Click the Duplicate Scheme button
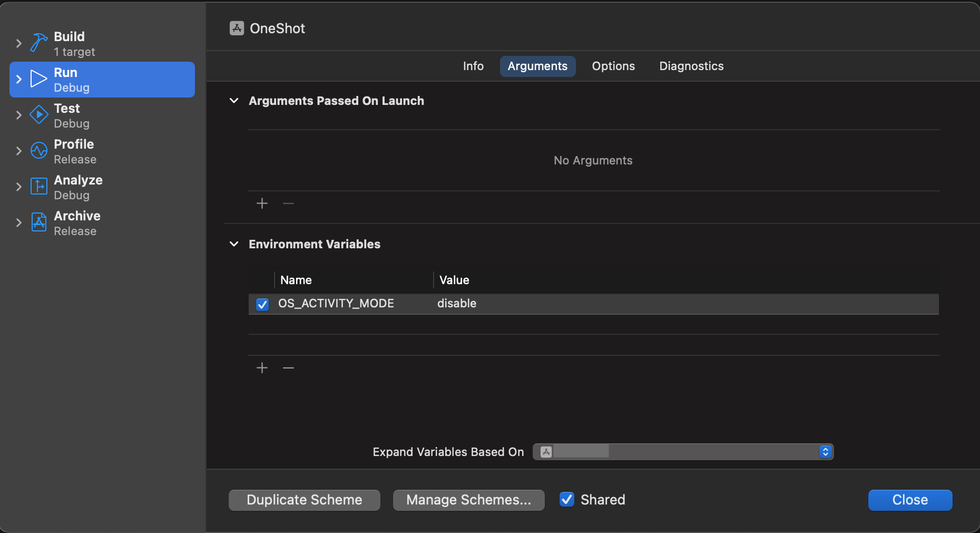 coord(305,500)
